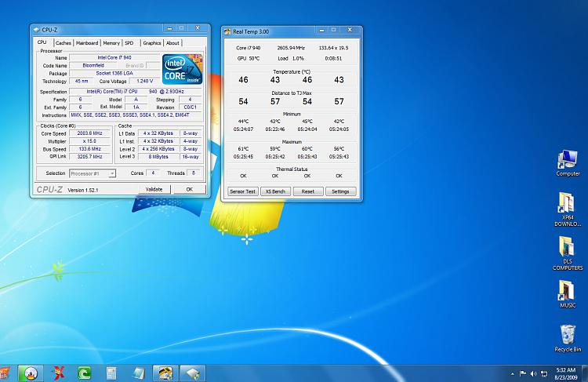588x382 pixels.
Task: Click the Start button fragment on taskbar
Action: [5, 373]
